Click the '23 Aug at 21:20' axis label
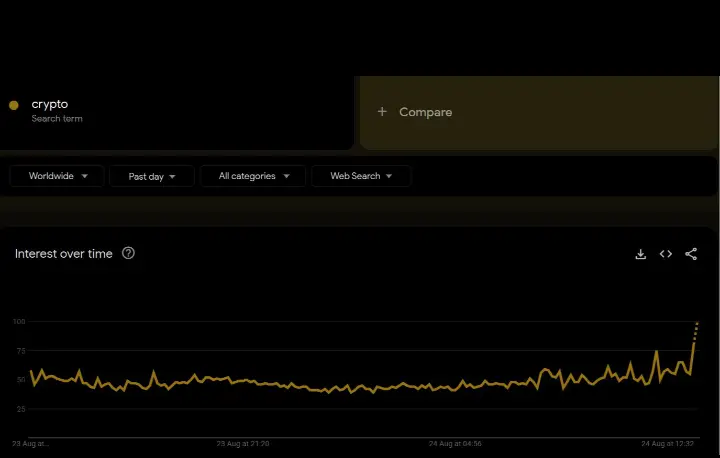 coord(243,444)
